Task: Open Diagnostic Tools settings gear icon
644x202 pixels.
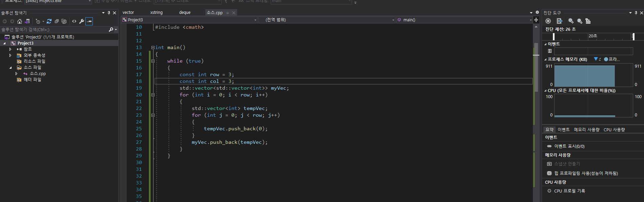Action: (x=548, y=21)
